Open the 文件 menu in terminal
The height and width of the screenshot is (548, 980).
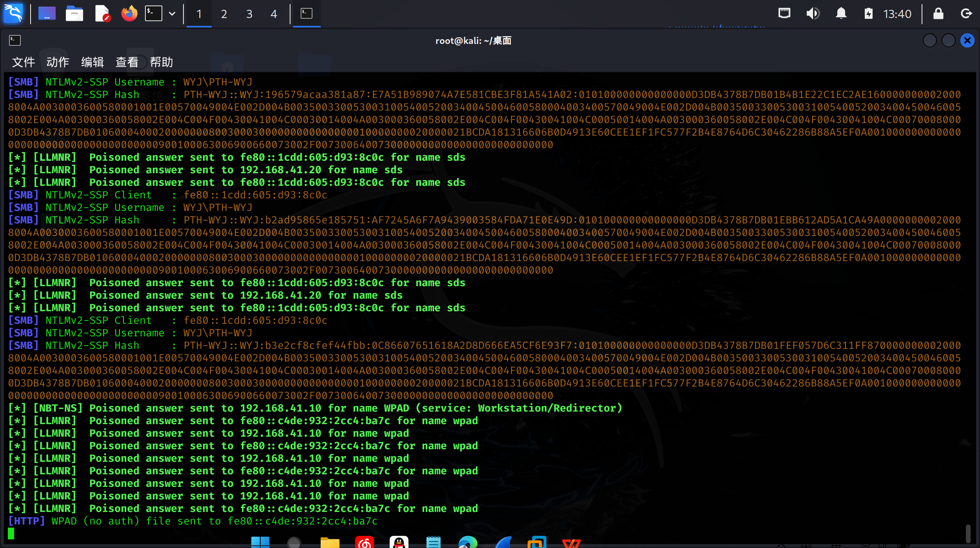pos(23,62)
